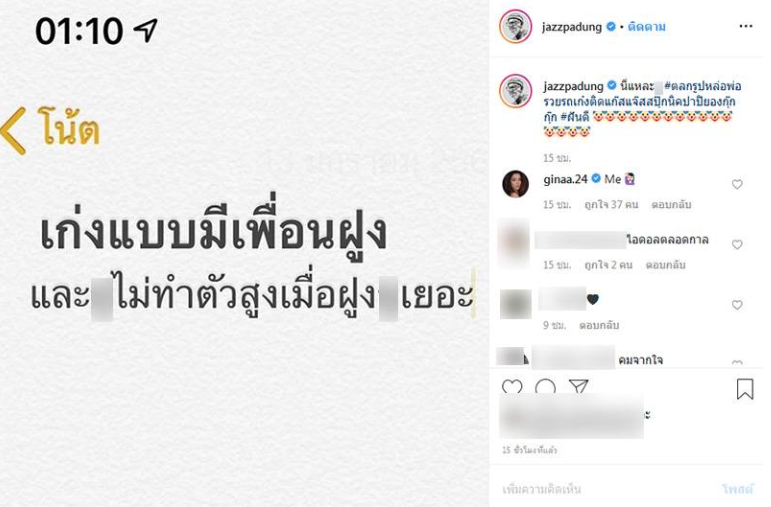Open three-dot more options menu
Screen dimensions: 771x507
(746, 26)
